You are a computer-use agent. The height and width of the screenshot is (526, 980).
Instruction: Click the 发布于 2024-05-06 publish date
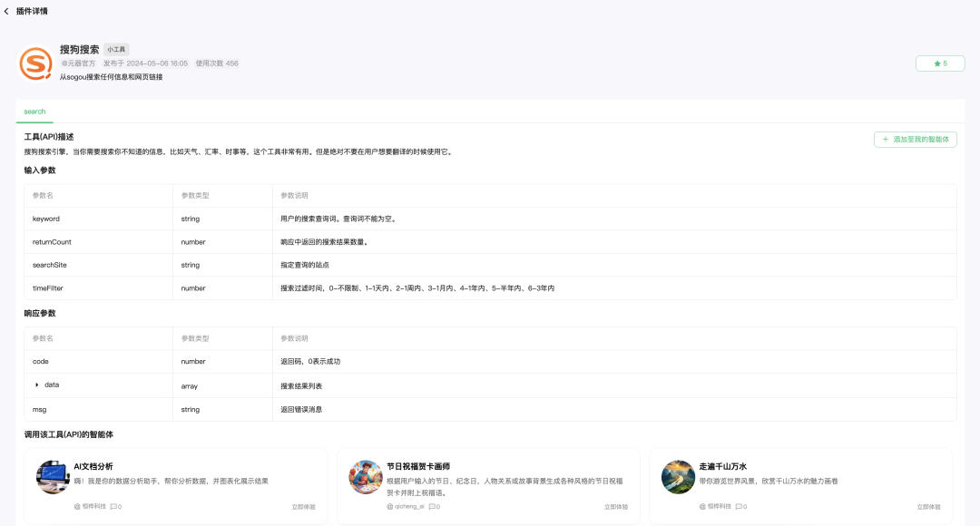click(x=145, y=63)
